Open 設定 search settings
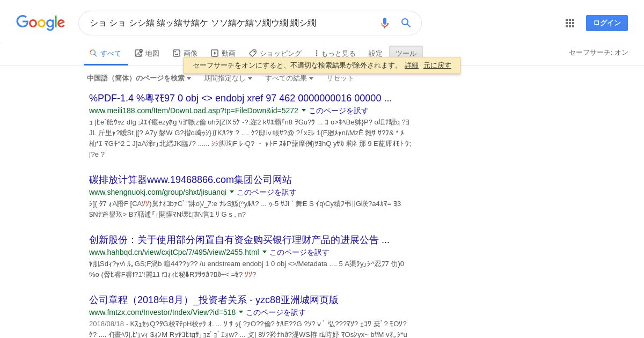 click(x=376, y=54)
